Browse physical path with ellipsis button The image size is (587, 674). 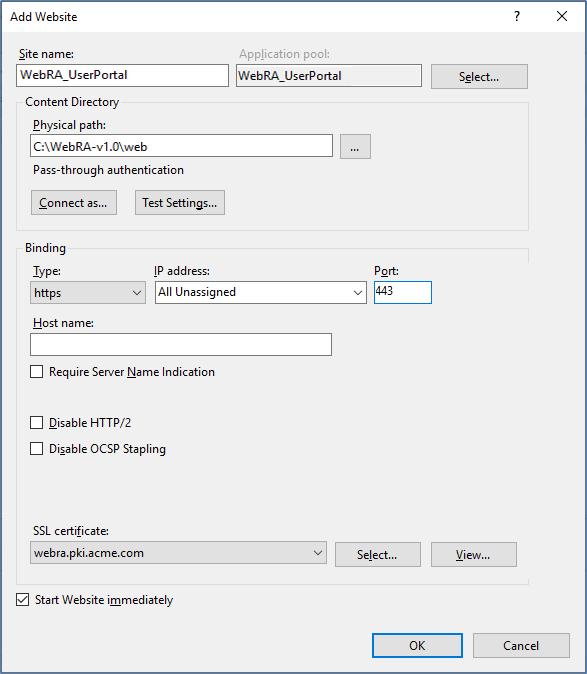coord(355,147)
